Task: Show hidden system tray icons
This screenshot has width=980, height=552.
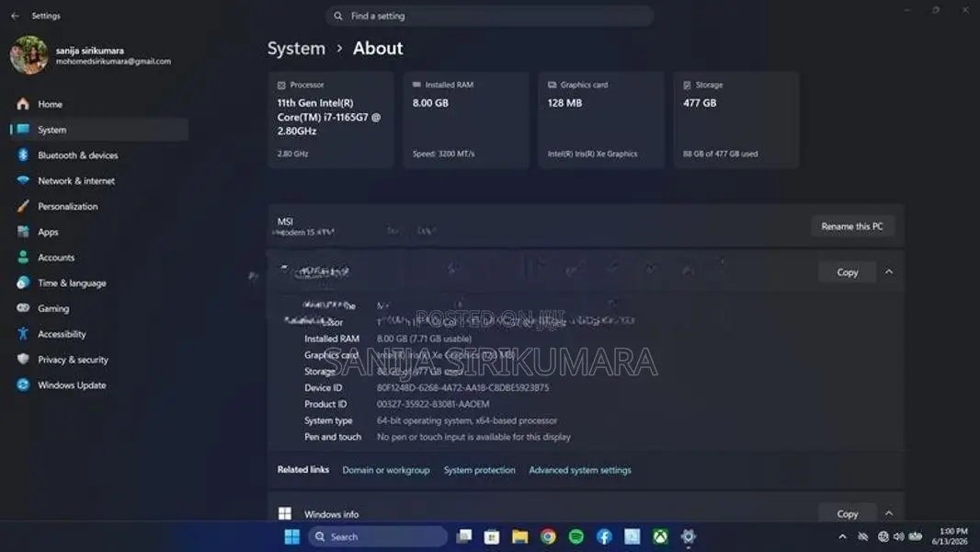Action: 842,536
